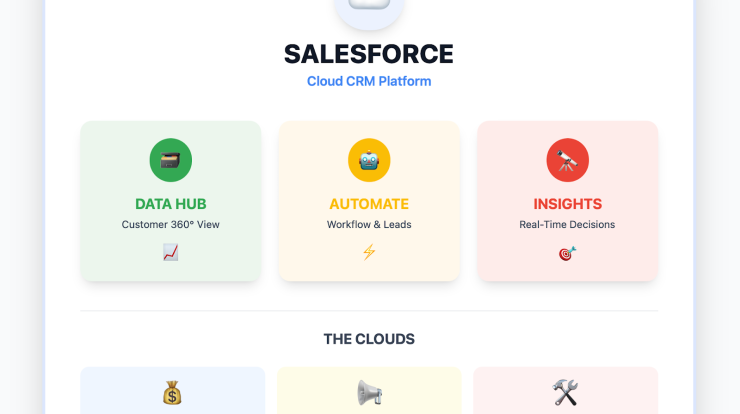Click the divider line above The Clouds
This screenshot has width=740, height=414.
coord(369,311)
